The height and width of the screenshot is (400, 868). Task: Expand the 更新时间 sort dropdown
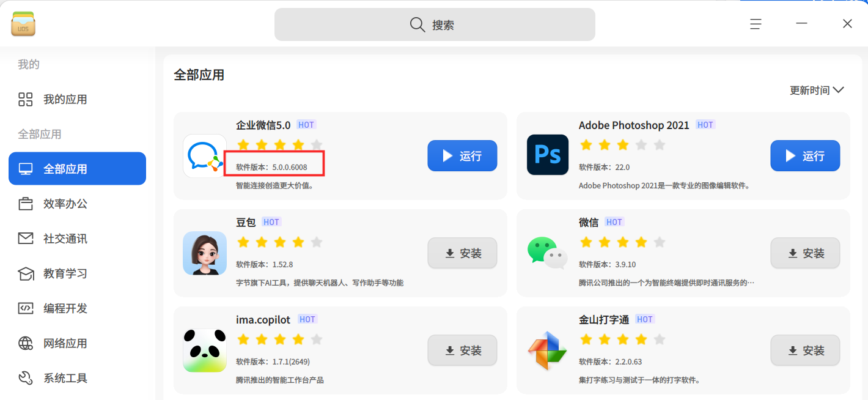click(817, 90)
